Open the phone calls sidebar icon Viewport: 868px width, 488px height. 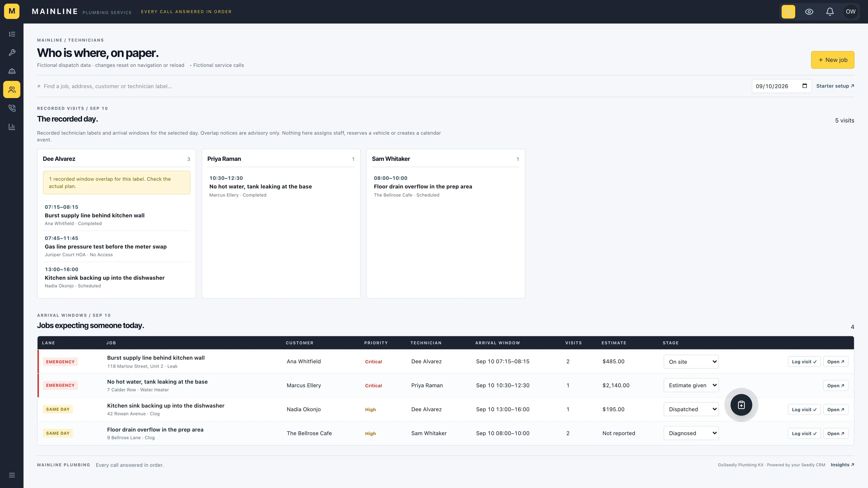(x=12, y=108)
